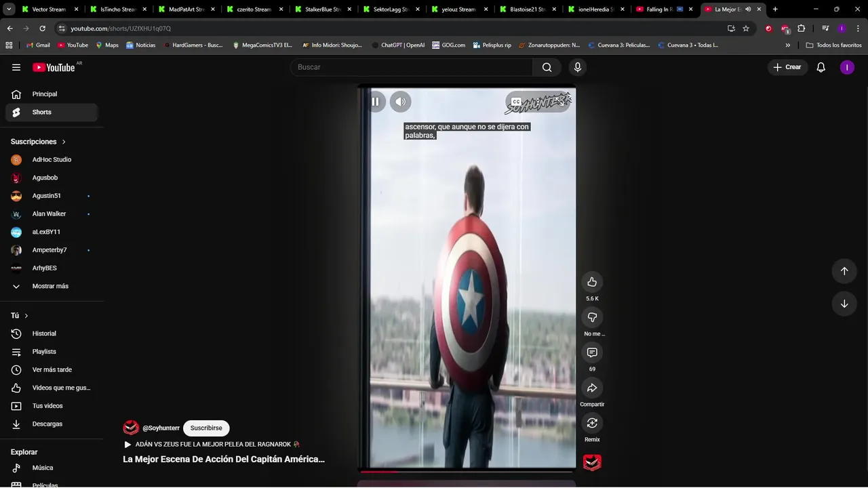The height and width of the screenshot is (488, 868).
Task: Open the Alan Walker subscription
Action: (x=52, y=213)
